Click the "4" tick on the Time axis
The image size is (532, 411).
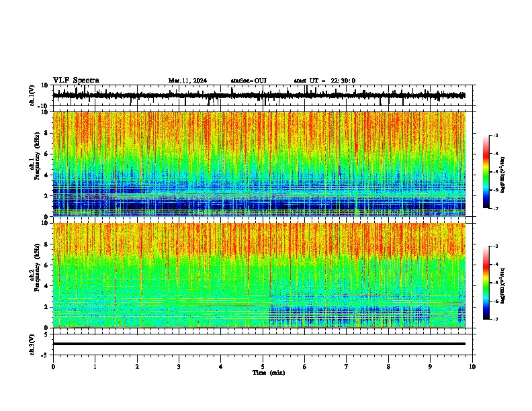(221, 367)
